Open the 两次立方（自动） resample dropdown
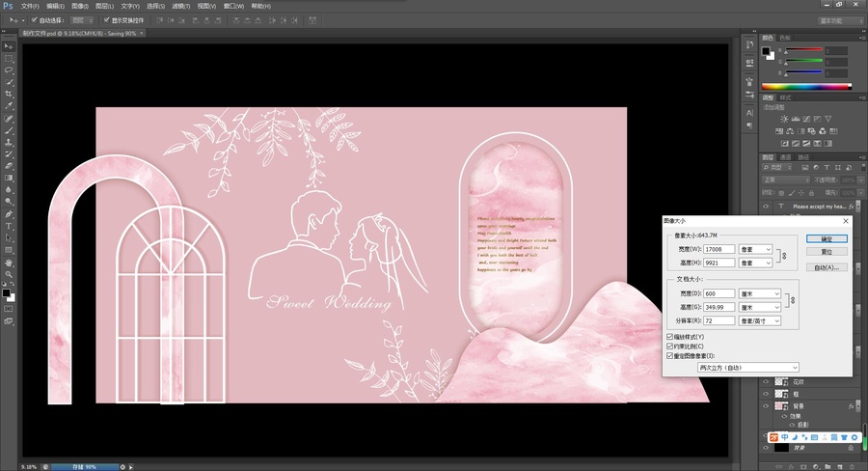 (x=747, y=368)
